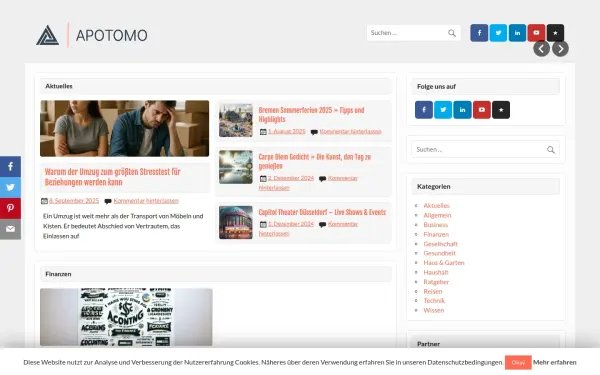Share via floating Twitter button
The height and width of the screenshot is (375, 600).
click(x=10, y=187)
